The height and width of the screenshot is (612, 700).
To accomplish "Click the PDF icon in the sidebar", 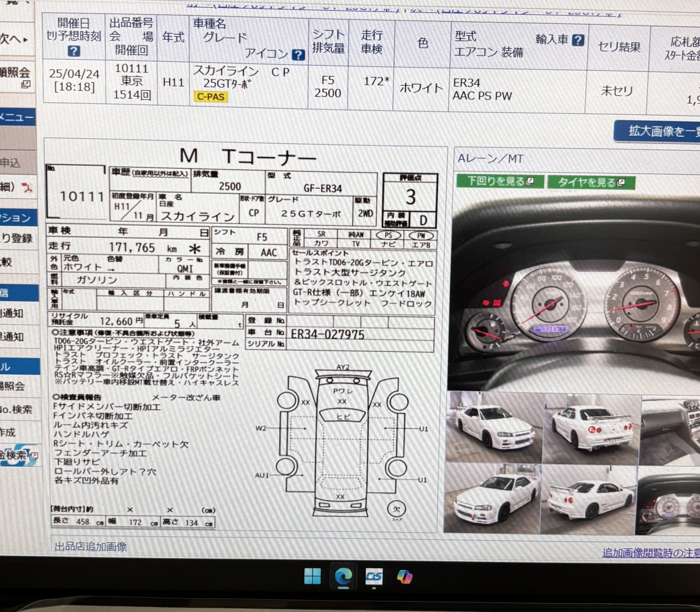I will click(27, 187).
